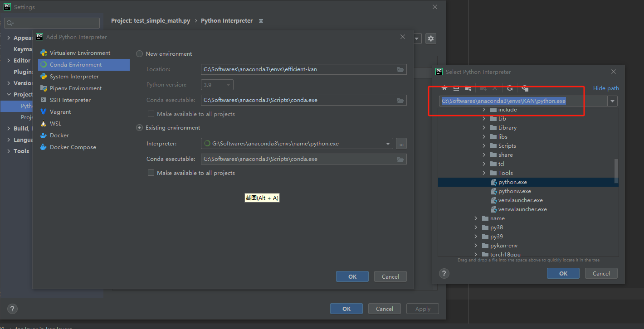Image resolution: width=644 pixels, height=329 pixels.
Task: Expand the pykan-env folder
Action: tap(476, 246)
